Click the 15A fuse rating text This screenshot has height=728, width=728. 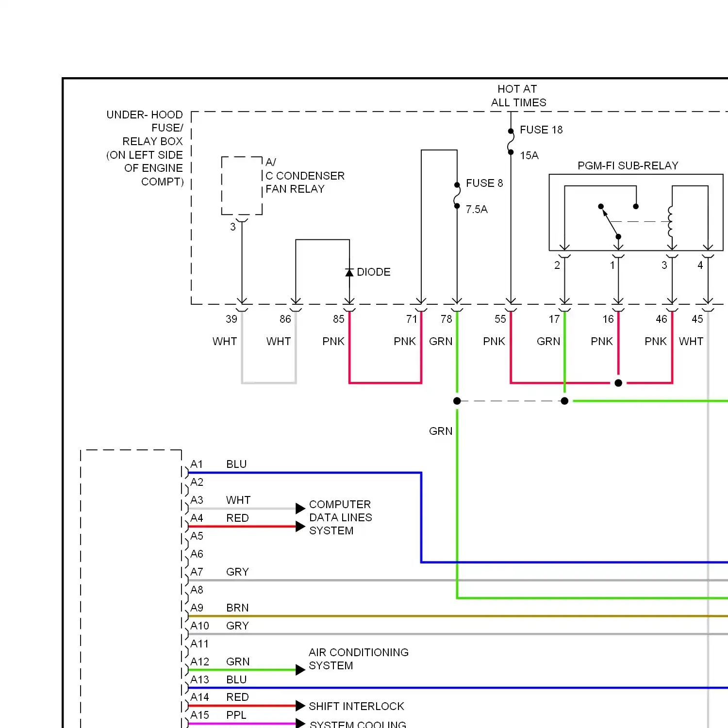[x=529, y=155]
